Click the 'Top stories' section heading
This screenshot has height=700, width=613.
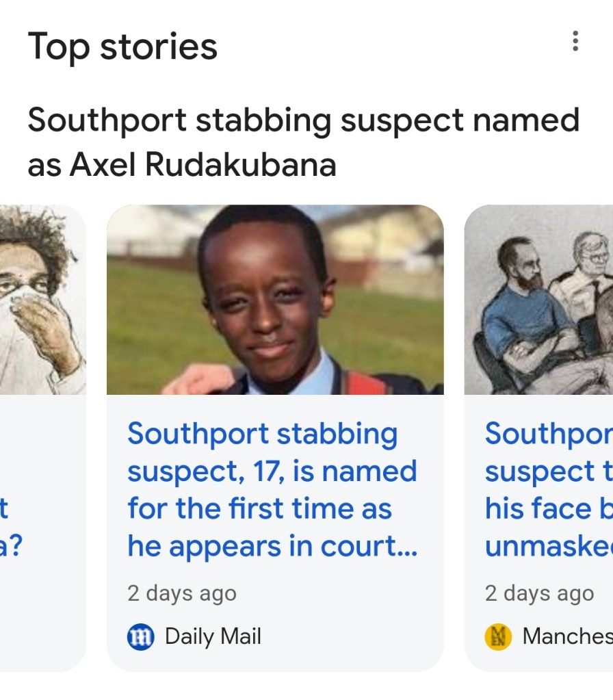coord(122,47)
